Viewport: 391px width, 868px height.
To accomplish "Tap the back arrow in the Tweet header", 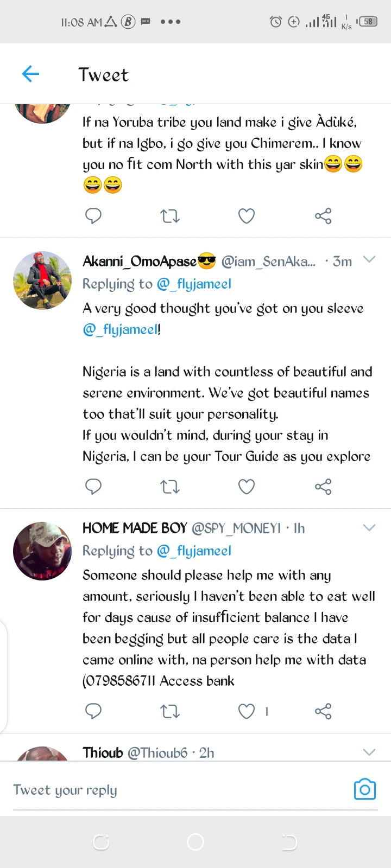I will pyautogui.click(x=30, y=74).
